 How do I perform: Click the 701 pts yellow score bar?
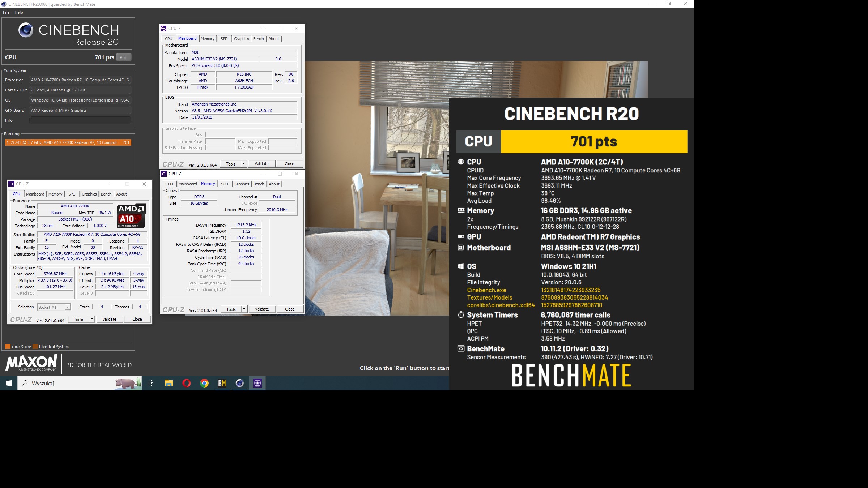(594, 142)
